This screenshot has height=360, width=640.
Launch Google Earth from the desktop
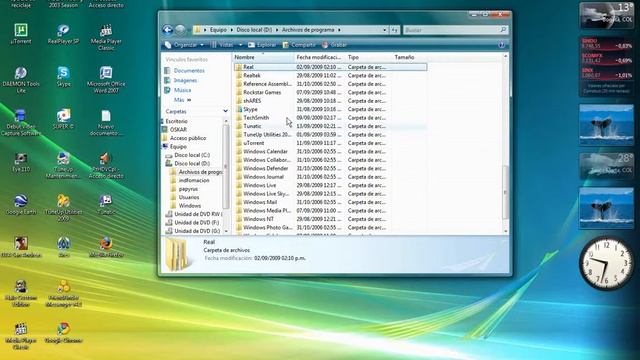point(21,205)
